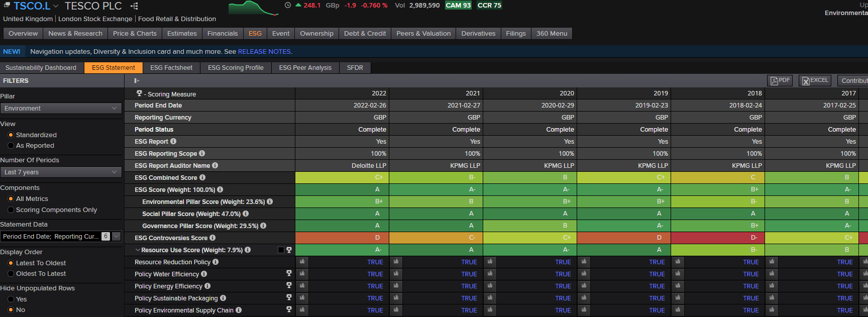Click info icon next to ESG Controversies Score
868x317 pixels.
pyautogui.click(x=212, y=238)
